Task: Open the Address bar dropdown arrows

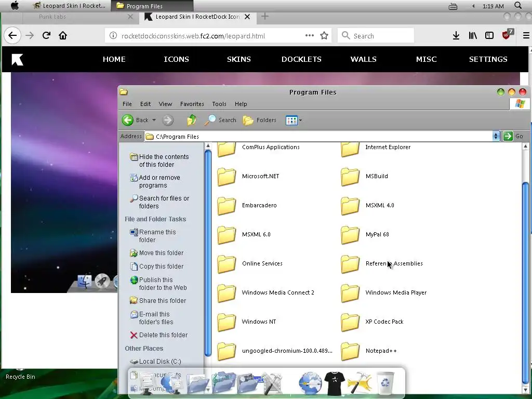Action: 496,137
